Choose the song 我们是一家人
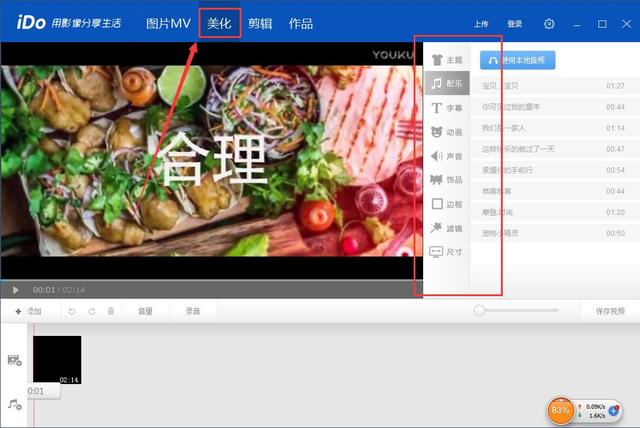This screenshot has height=428, width=640. tap(504, 128)
